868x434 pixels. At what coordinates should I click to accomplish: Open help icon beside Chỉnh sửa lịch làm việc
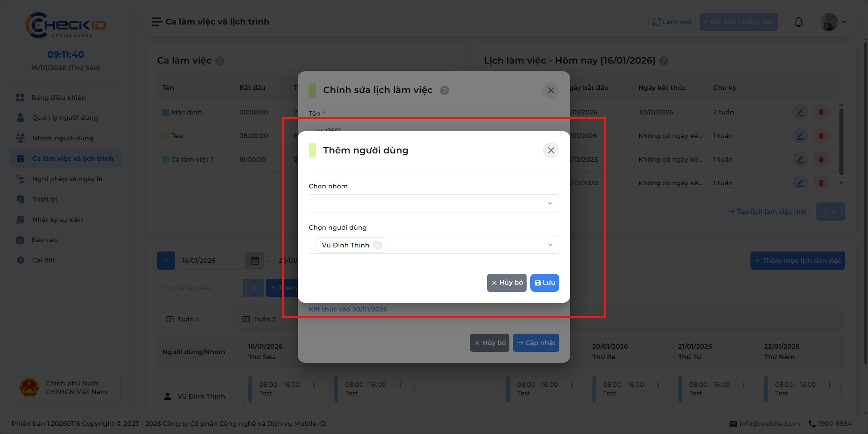pos(444,90)
